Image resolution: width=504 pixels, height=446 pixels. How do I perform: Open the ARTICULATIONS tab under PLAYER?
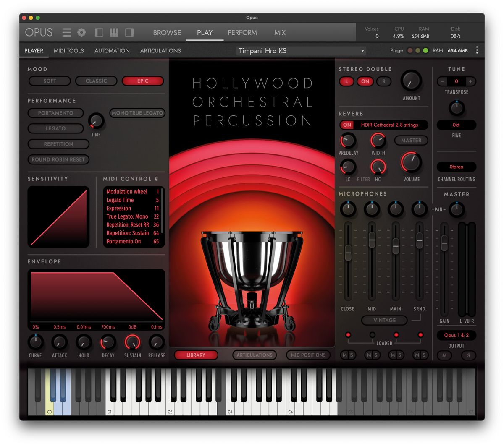click(160, 50)
